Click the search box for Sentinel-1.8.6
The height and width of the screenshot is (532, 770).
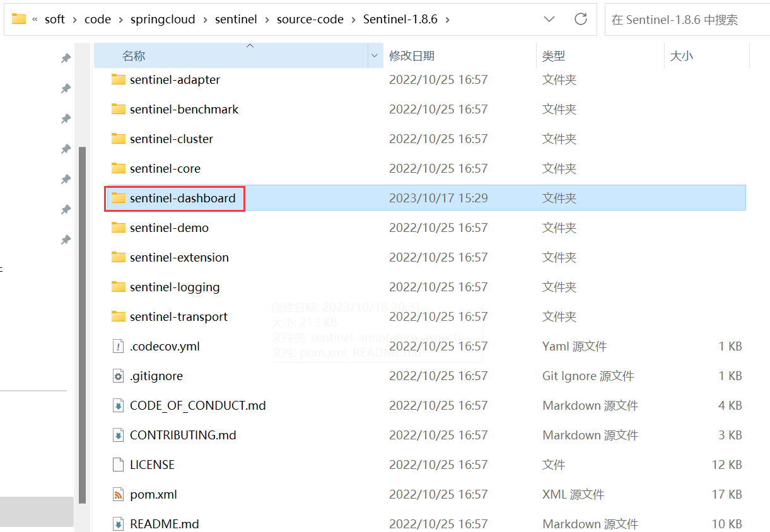687,20
